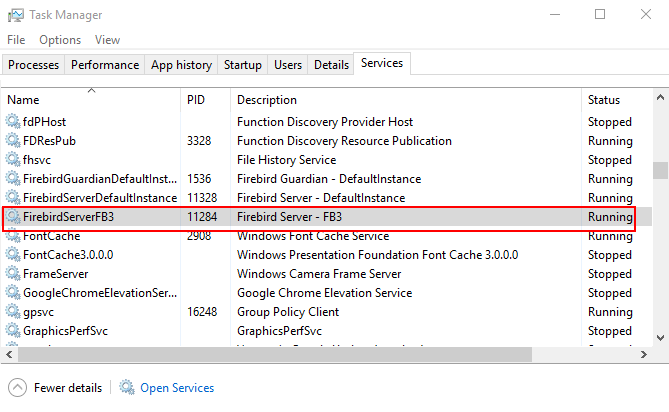This screenshot has width=669, height=412.
Task: Click PID 1536 cell
Action: point(199,179)
